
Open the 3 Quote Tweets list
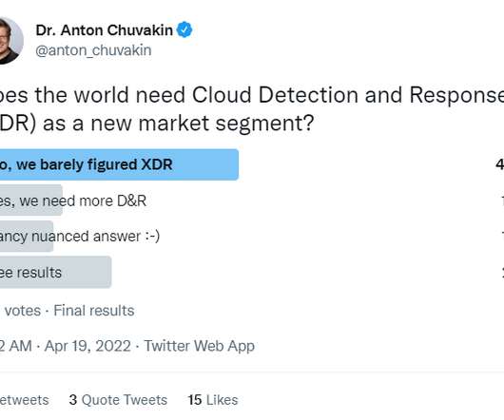(x=118, y=400)
